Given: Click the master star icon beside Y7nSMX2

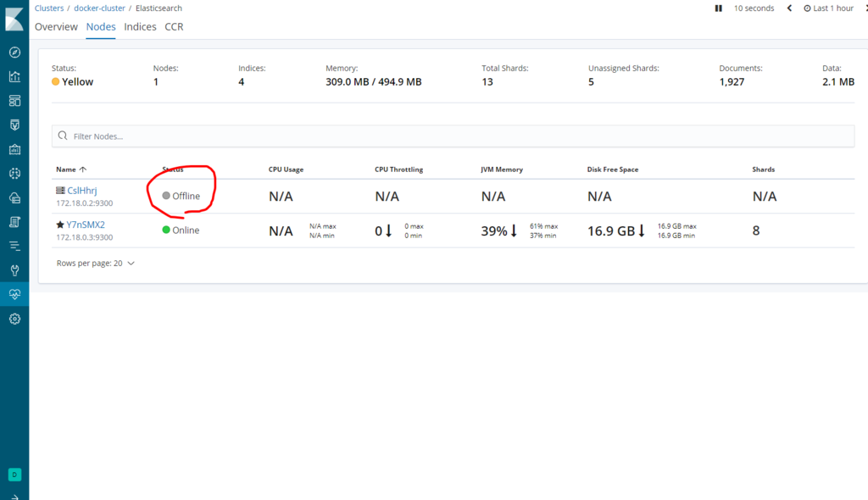Looking at the screenshot, I should [60, 225].
